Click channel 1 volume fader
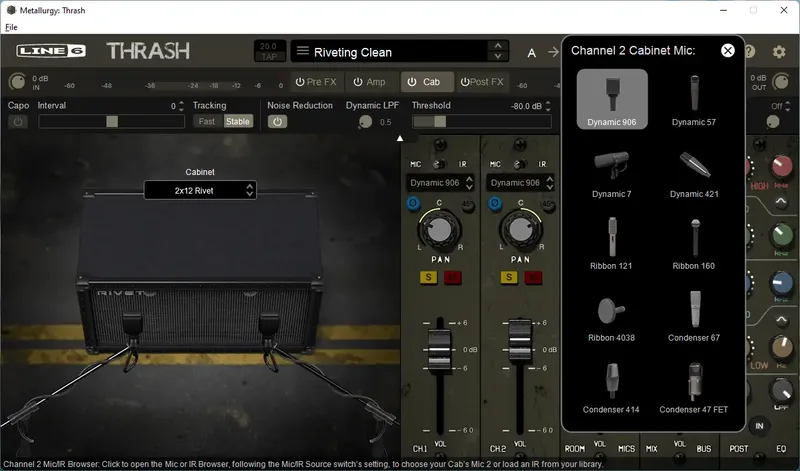This screenshot has width=800, height=471. (439, 350)
